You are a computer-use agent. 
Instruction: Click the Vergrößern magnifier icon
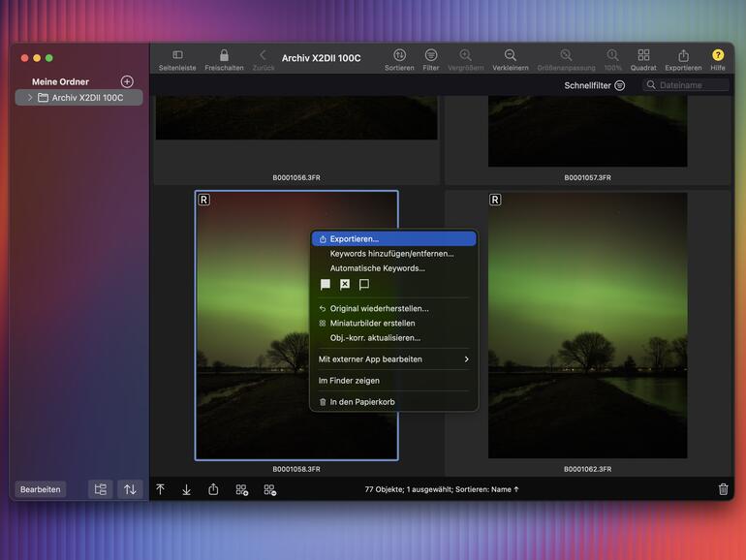(466, 55)
